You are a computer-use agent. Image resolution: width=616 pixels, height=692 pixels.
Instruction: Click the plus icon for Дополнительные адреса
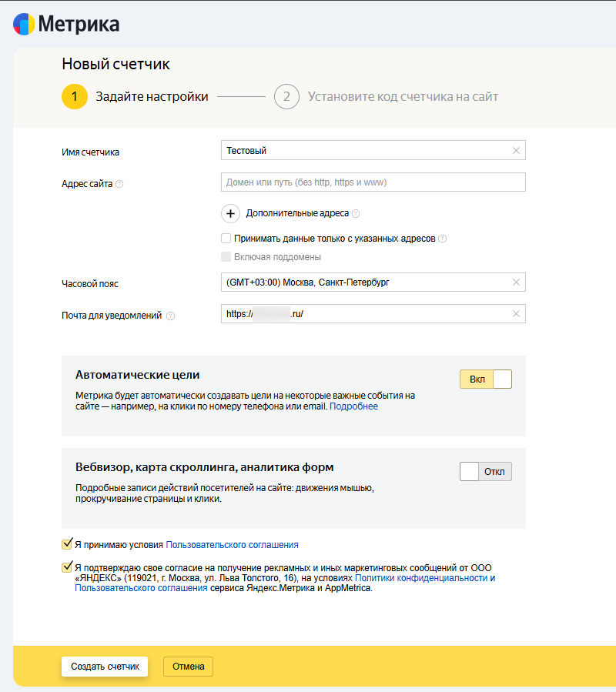(x=230, y=213)
